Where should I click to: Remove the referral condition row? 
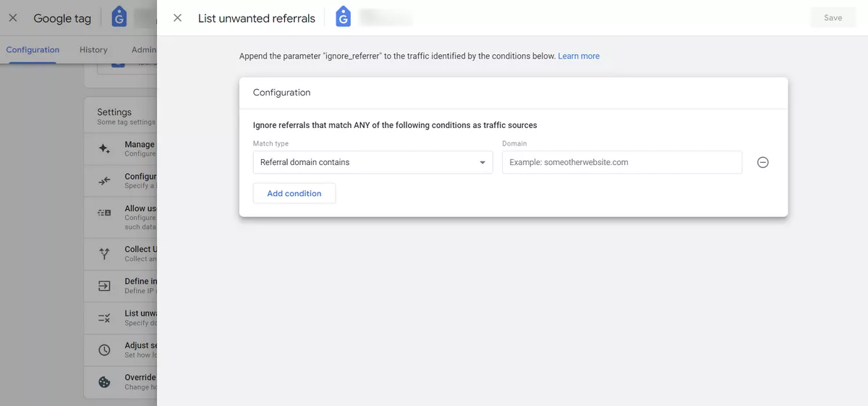click(x=762, y=163)
